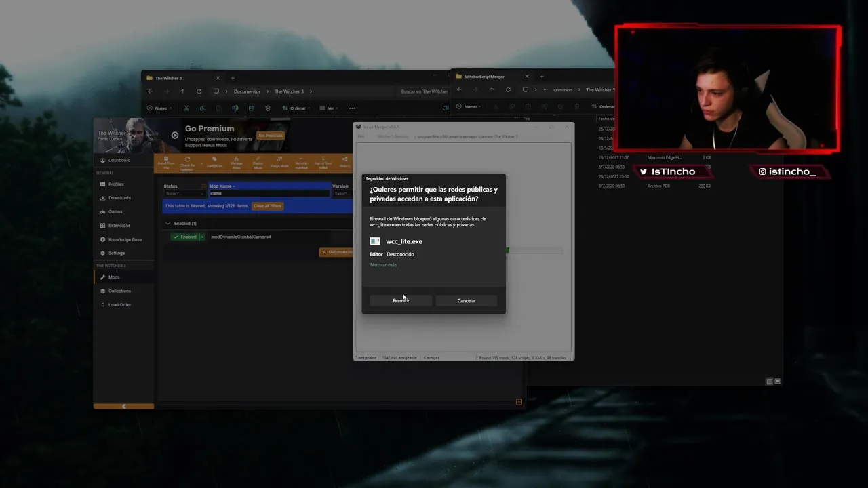Click Categories toolbar icon in Vortex
The height and width of the screenshot is (488, 868).
point(214,163)
